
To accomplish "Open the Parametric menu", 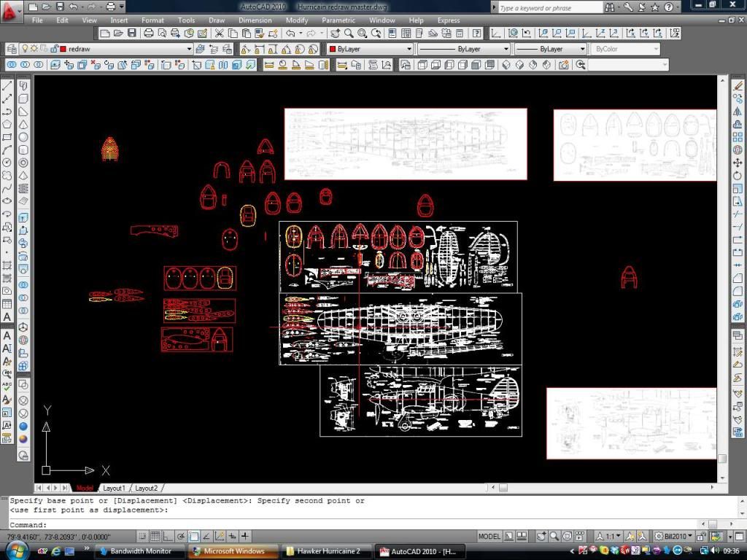I will tap(338, 20).
